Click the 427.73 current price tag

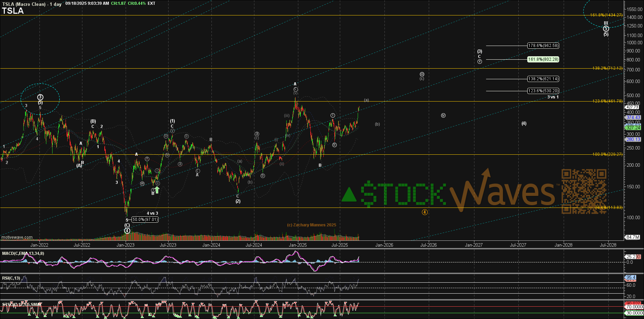[633, 107]
